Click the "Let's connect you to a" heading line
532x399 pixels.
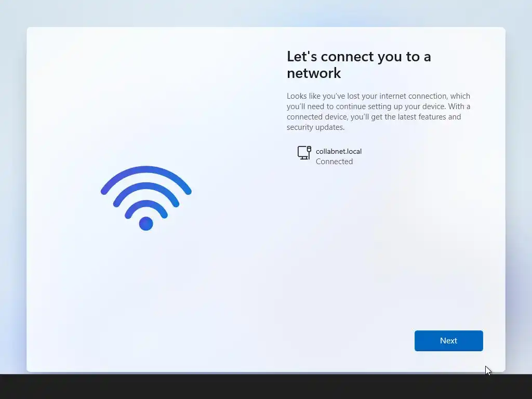359,57
